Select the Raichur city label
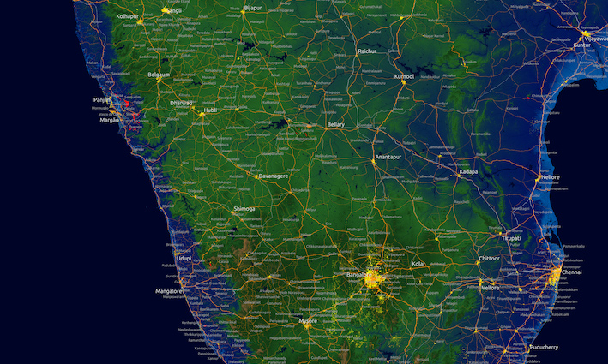The image size is (608, 364). tap(367, 51)
